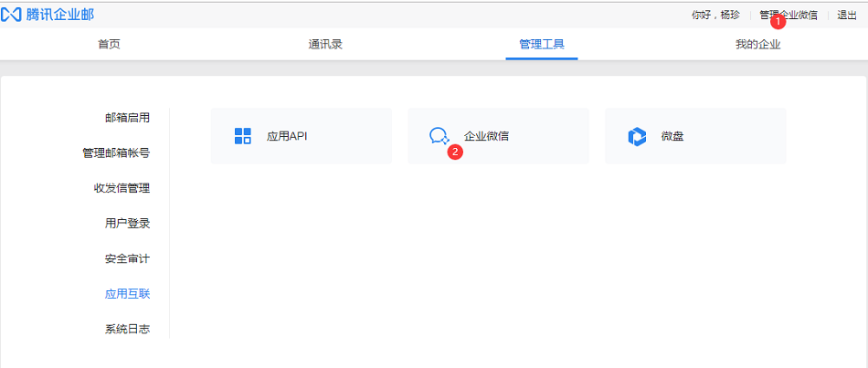Screen dimensions: 868x368
Task: Open 收发信管理 sidebar item
Action: click(122, 188)
